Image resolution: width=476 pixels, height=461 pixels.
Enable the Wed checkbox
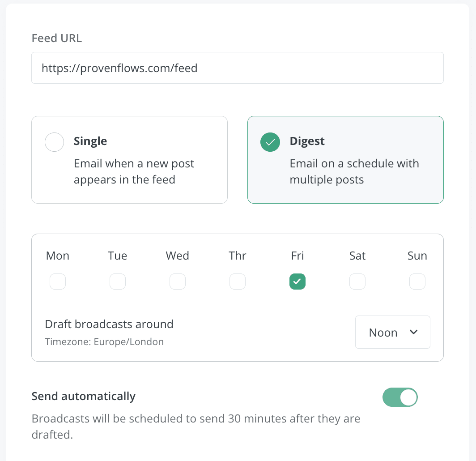click(x=178, y=282)
